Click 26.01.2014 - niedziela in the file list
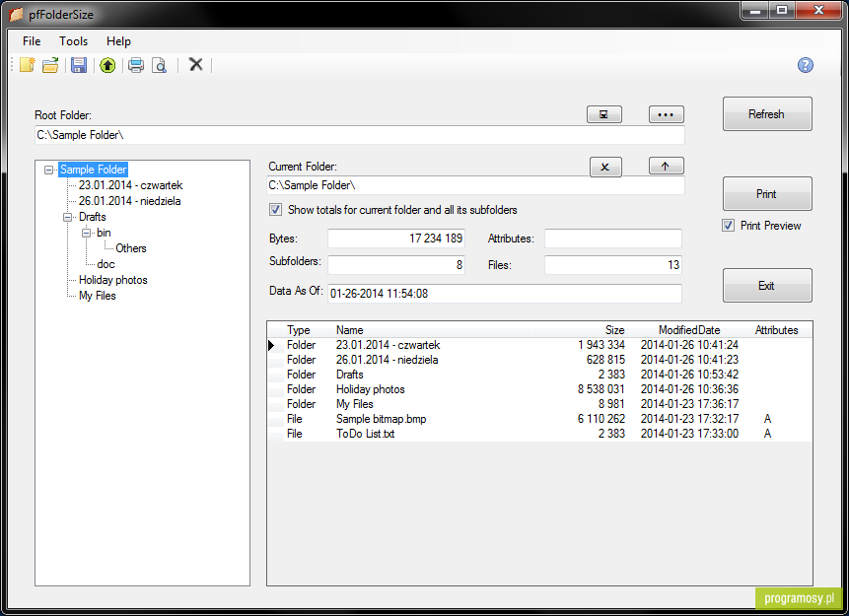This screenshot has height=616, width=849. coord(388,360)
